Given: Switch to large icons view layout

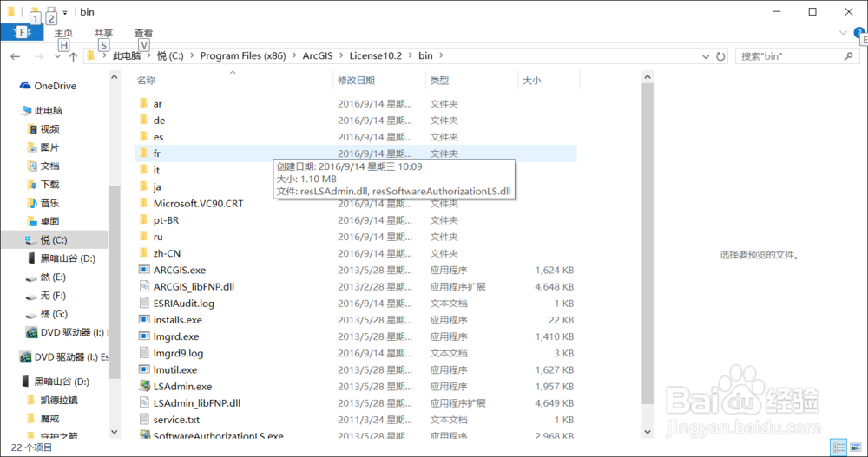Looking at the screenshot, I should click(855, 447).
